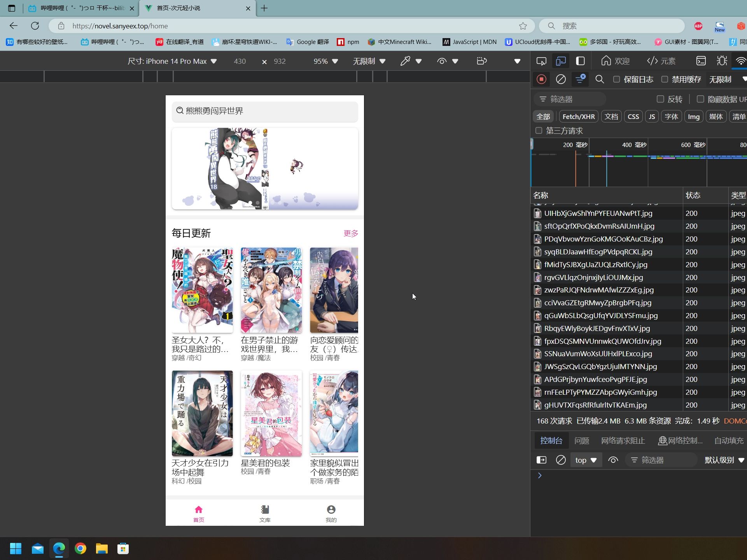Click the 名称 column header
This screenshot has width=747, height=560.
pos(607,195)
